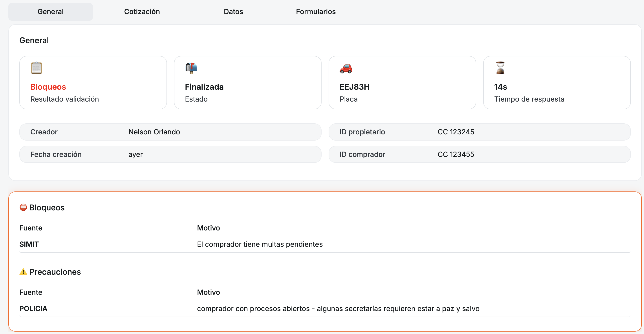The height and width of the screenshot is (334, 644).
Task: Click the ID comprador value CC 123455
Action: [x=456, y=154]
